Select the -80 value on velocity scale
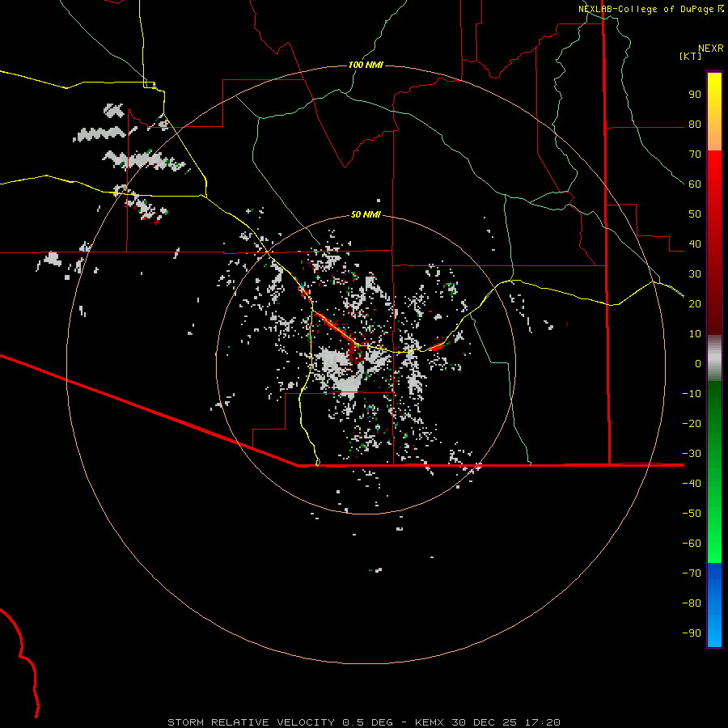The width and height of the screenshot is (728, 728). 692,603
